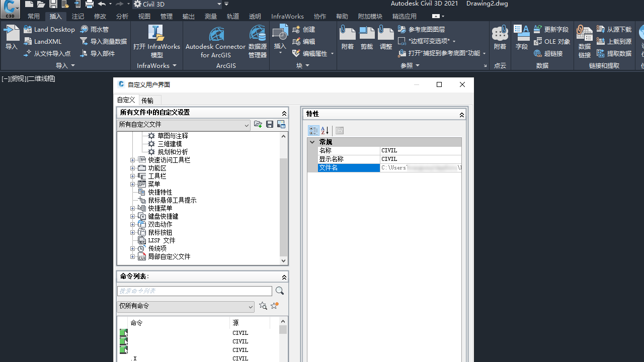Switch to the 传输 tab
The width and height of the screenshot is (644, 362).
[x=149, y=100]
